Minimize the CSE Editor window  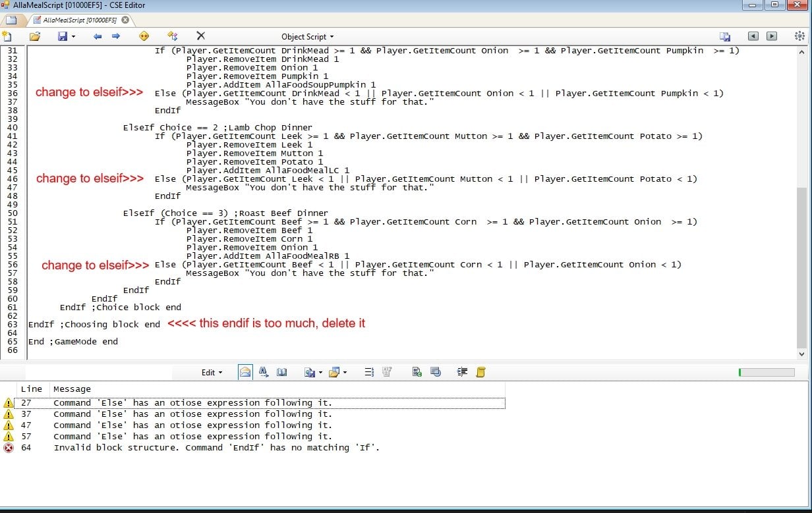pyautogui.click(x=754, y=5)
